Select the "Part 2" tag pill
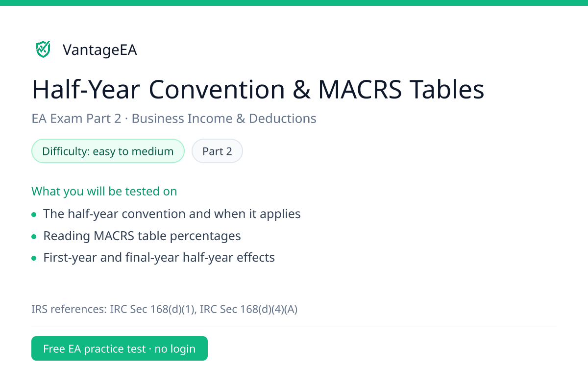This screenshot has height=392, width=588. [x=217, y=151]
